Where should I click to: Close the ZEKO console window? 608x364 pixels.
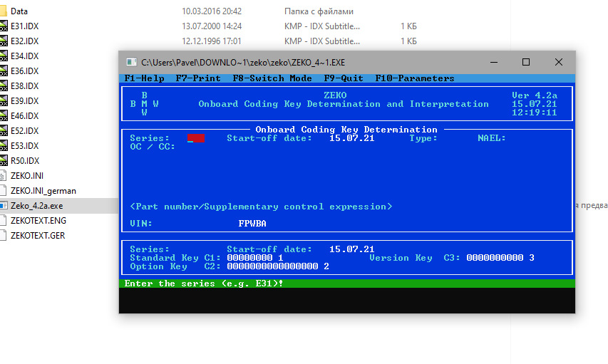coord(558,62)
